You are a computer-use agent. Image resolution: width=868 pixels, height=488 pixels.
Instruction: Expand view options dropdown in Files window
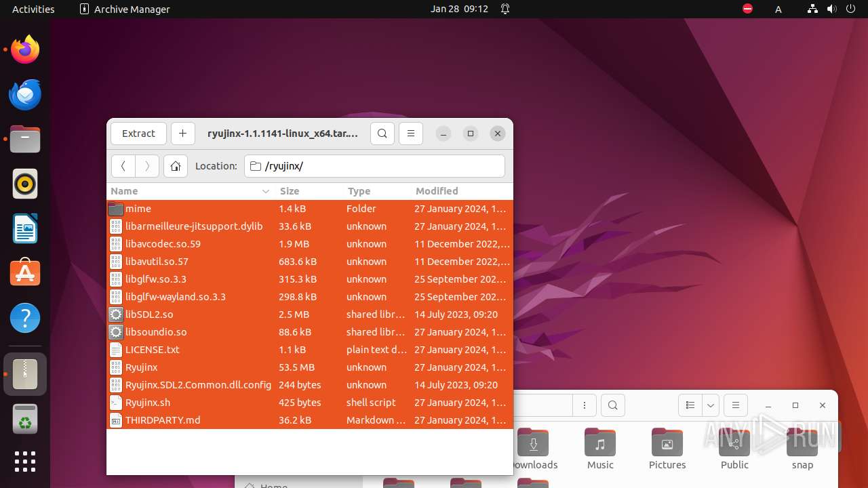(711, 405)
